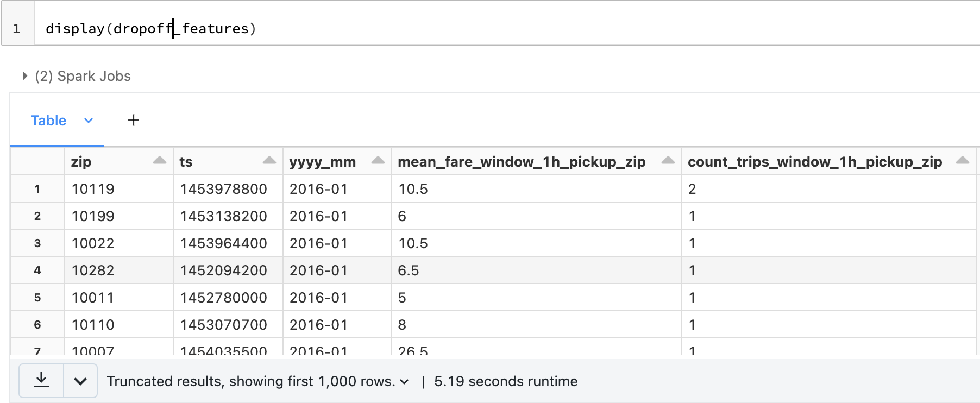Download the table results
Viewport: 980px width, 403px height.
41,381
